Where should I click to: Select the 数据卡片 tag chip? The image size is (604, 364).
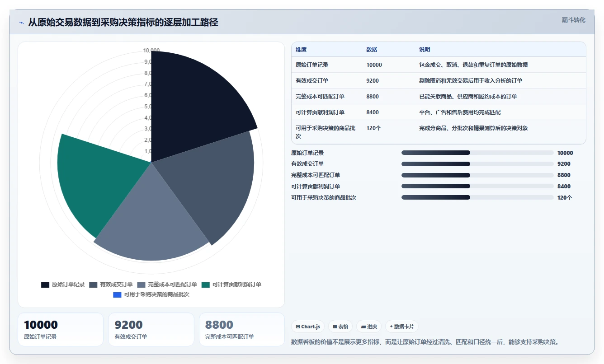coord(401,327)
